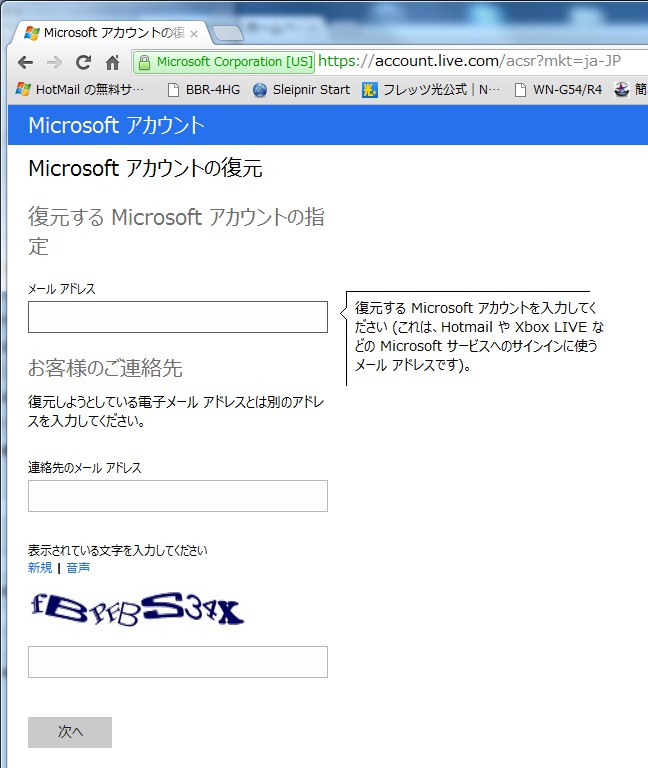Click the Microsoft Corporation [US] certificate badge

224,62
